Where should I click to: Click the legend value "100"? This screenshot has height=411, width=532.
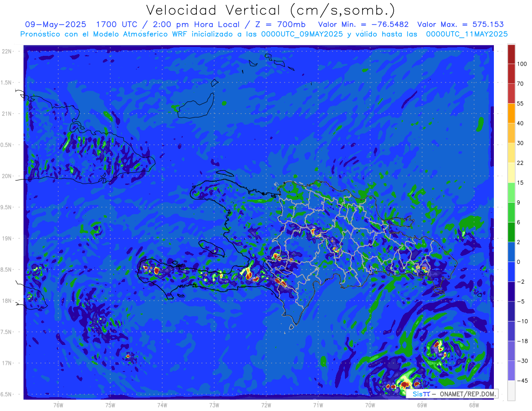pos(522,64)
